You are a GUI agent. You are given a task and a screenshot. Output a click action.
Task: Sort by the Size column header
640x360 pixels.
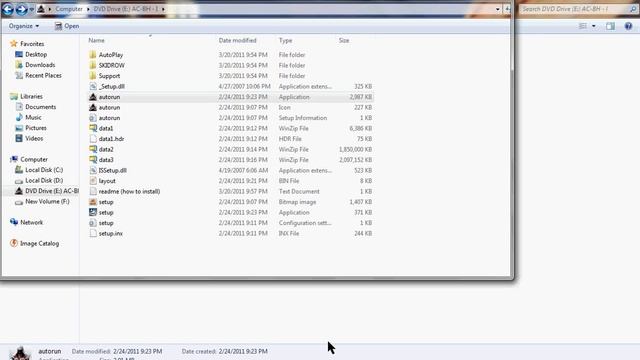point(344,40)
